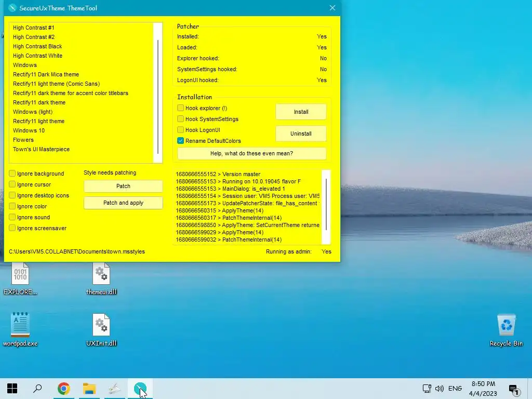Click the Uninstall button
Viewport: 532px width, 399px height.
(301, 134)
